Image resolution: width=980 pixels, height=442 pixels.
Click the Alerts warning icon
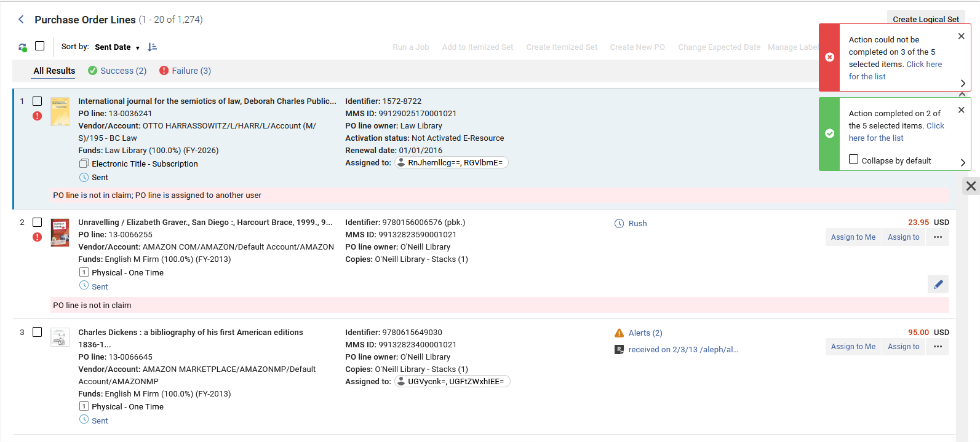619,333
